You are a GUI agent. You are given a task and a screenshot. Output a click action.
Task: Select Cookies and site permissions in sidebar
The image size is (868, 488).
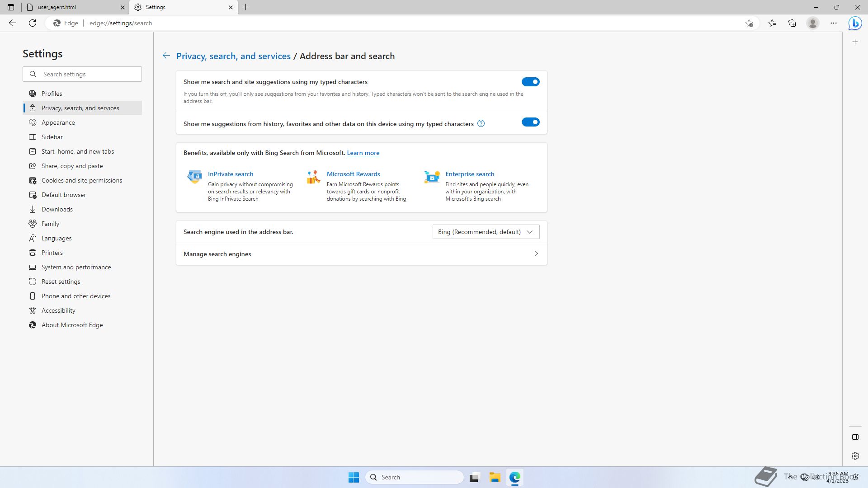82,180
